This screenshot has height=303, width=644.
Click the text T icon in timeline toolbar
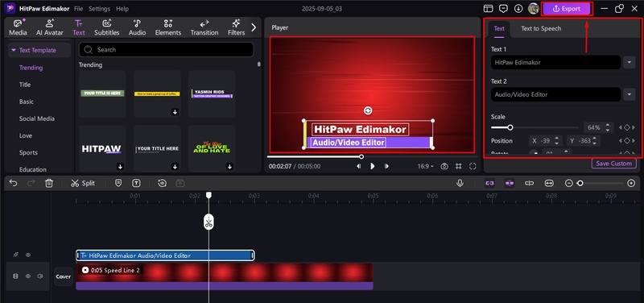tap(136, 184)
